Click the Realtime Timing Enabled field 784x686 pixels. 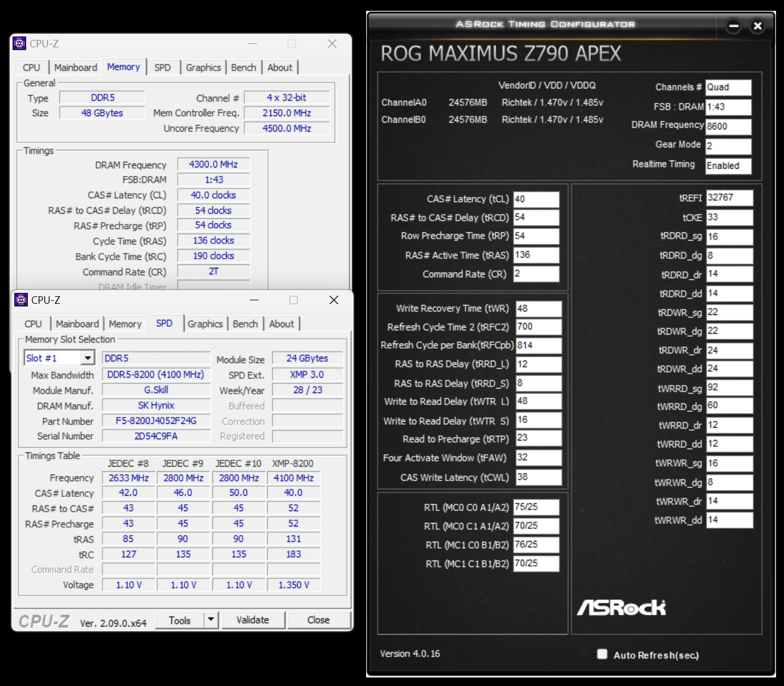tap(728, 166)
